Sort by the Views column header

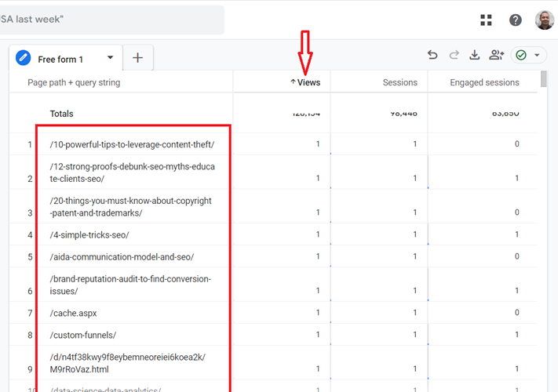tap(308, 82)
